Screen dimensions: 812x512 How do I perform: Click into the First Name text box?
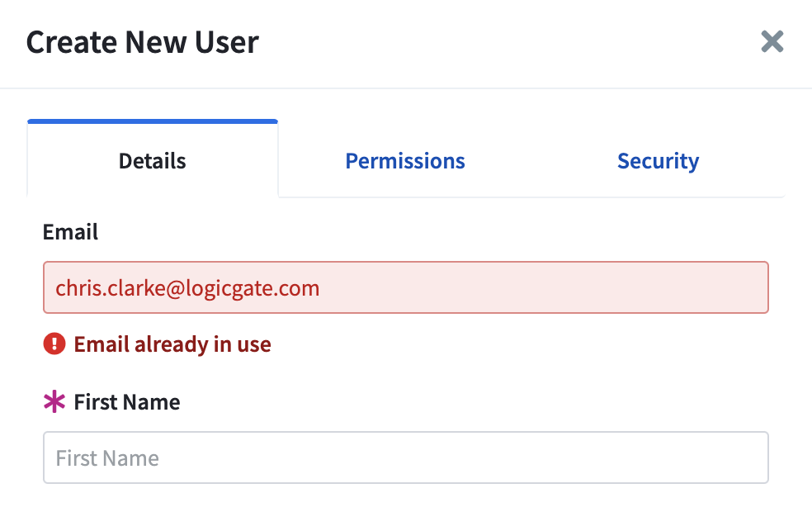coord(406,457)
